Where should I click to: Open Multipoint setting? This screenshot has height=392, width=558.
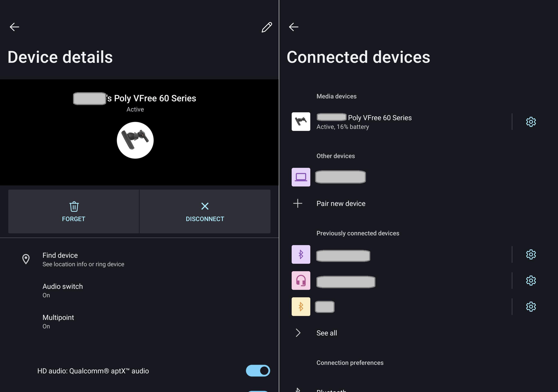click(x=58, y=321)
